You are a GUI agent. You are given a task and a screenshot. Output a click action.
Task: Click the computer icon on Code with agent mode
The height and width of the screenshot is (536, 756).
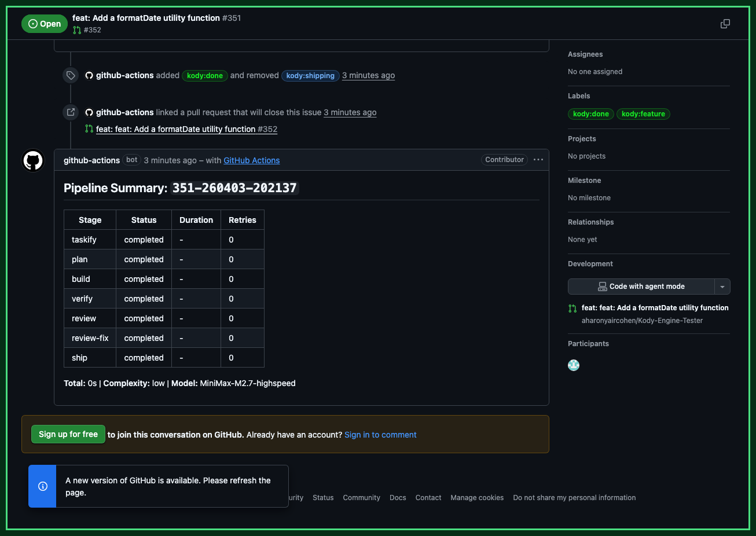[603, 286]
